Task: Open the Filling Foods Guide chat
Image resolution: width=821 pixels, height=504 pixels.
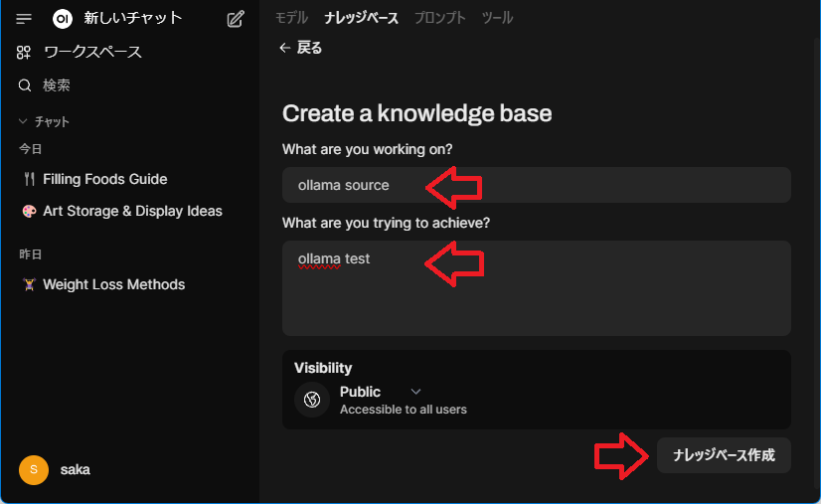Action: pyautogui.click(x=104, y=179)
